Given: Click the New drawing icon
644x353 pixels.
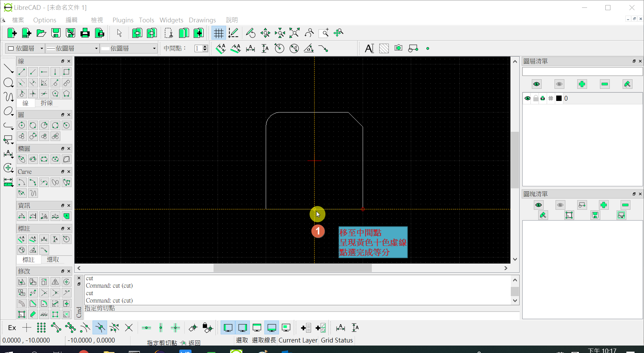Looking at the screenshot, I should coord(12,33).
